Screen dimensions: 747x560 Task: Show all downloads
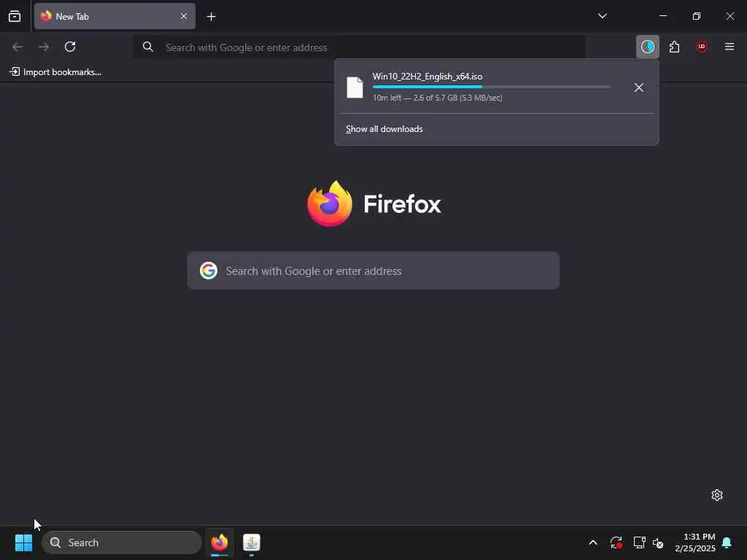384,129
